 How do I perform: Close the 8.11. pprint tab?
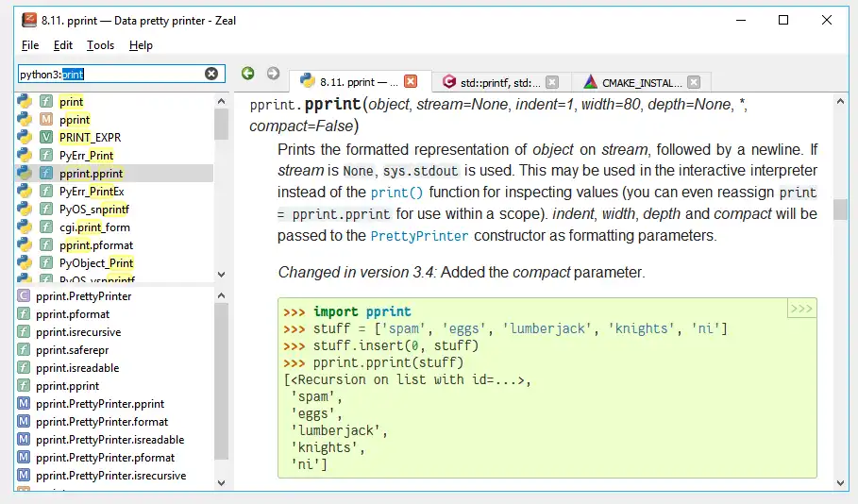coord(411,81)
